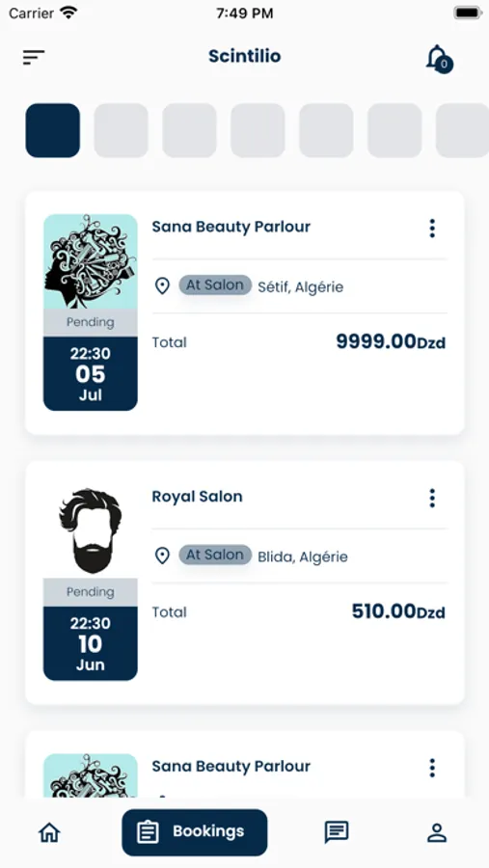The height and width of the screenshot is (868, 489).
Task: Open Royal Salon bearded man thumbnail
Action: [x=91, y=530]
